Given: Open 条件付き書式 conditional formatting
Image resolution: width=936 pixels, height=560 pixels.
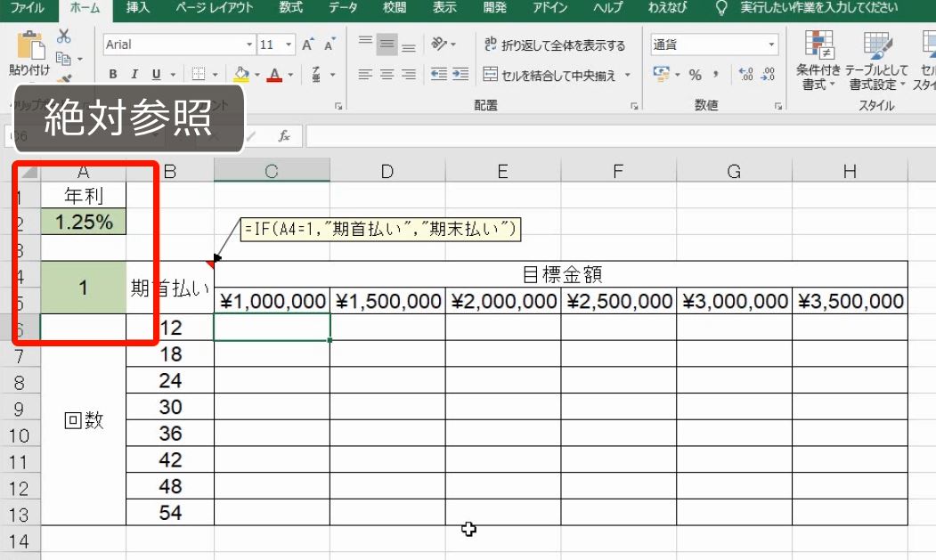Looking at the screenshot, I should pyautogui.click(x=818, y=61).
